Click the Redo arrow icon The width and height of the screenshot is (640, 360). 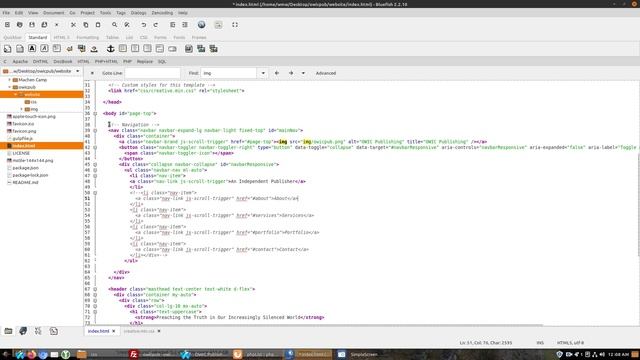coord(156,25)
